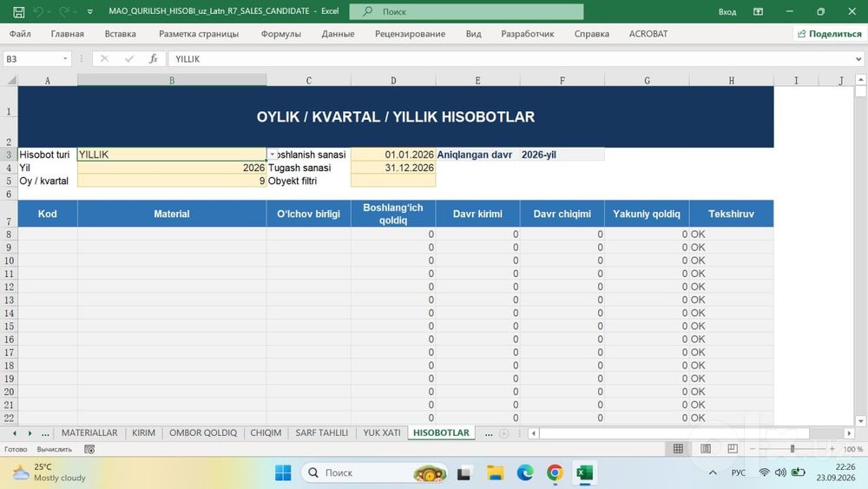Expand the formula bar chevron

coord(858,59)
